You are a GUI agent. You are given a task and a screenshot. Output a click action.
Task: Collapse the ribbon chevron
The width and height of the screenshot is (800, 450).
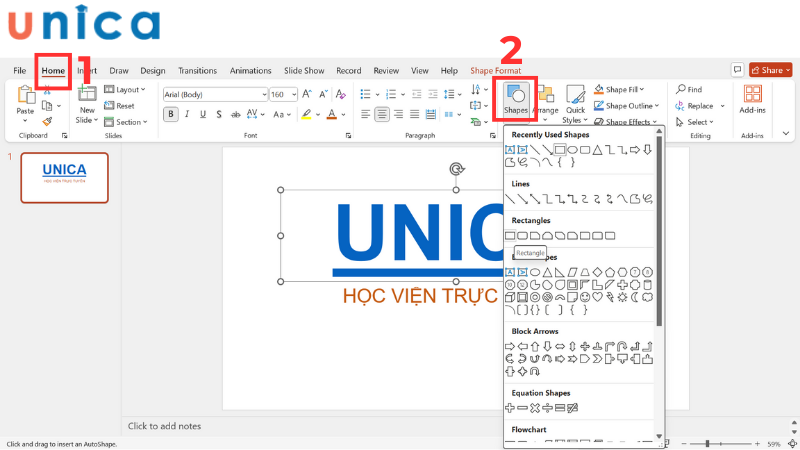pyautogui.click(x=786, y=134)
